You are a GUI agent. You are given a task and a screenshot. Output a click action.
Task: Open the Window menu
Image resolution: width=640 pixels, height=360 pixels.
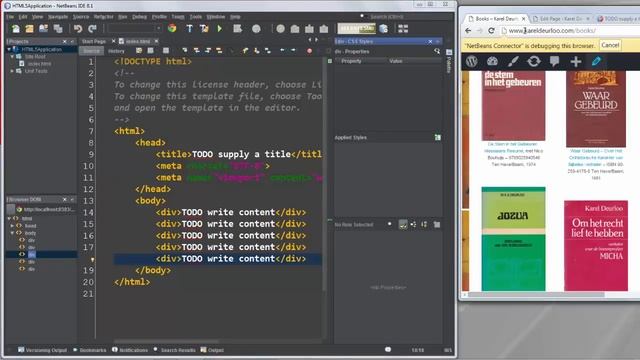point(216,17)
